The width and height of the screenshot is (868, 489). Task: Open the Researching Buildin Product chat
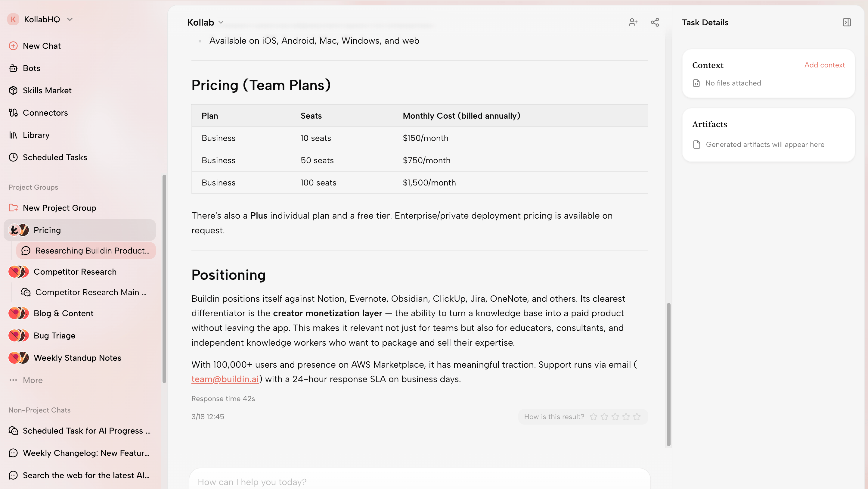[x=92, y=251]
